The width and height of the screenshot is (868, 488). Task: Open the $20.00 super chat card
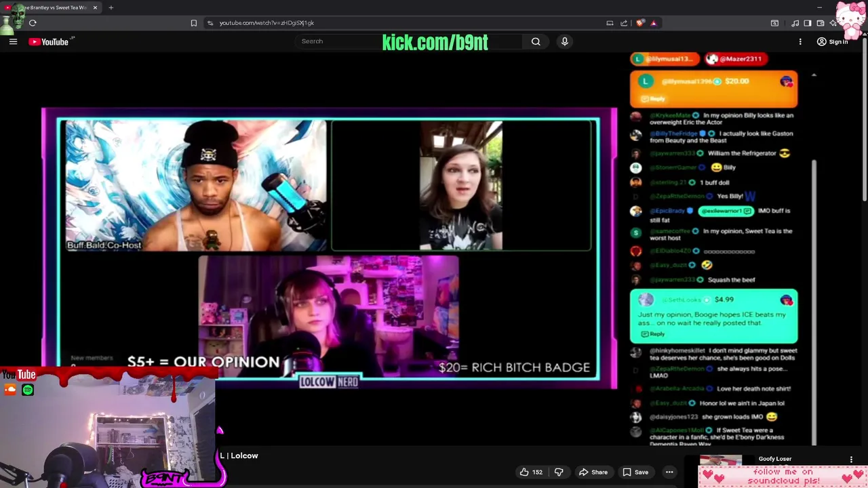(713, 89)
